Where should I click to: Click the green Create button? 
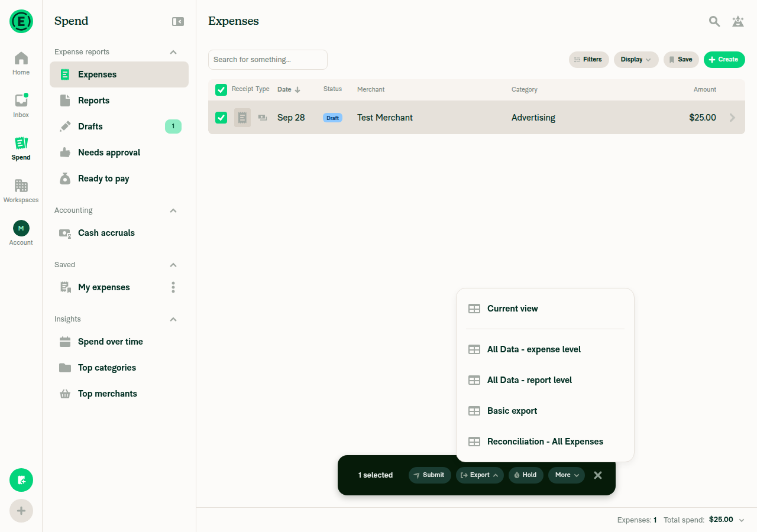(724, 60)
